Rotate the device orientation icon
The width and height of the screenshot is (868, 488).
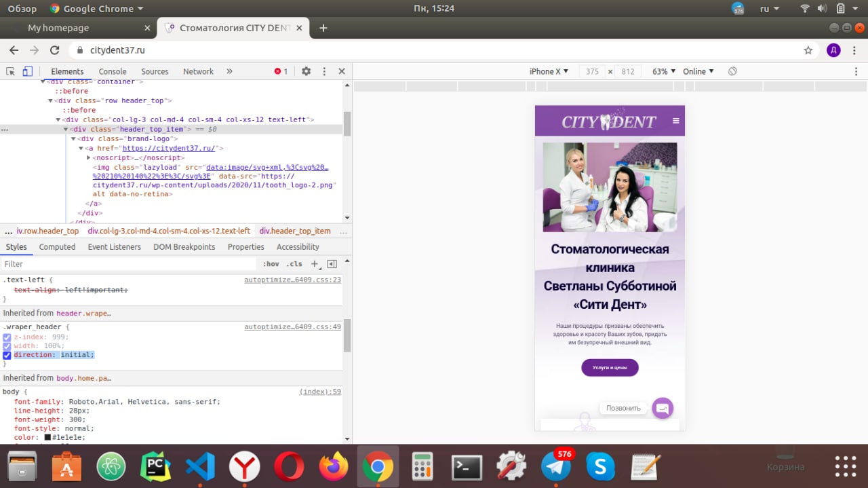coord(732,71)
